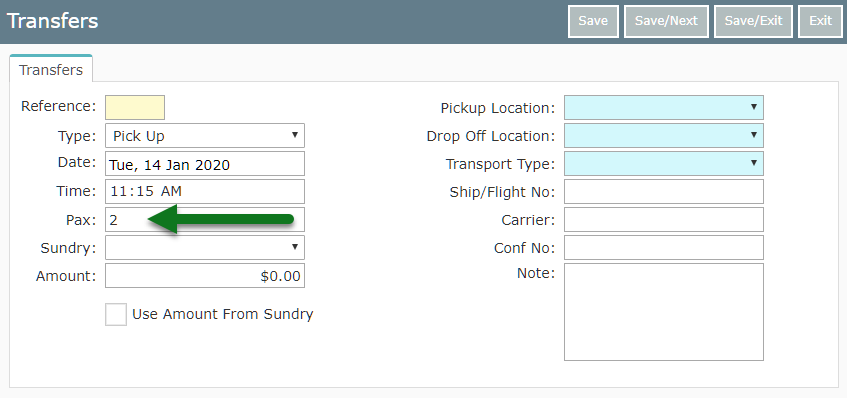Click the Ship/Flight No field
Image resolution: width=847 pixels, height=398 pixels.
point(664,192)
